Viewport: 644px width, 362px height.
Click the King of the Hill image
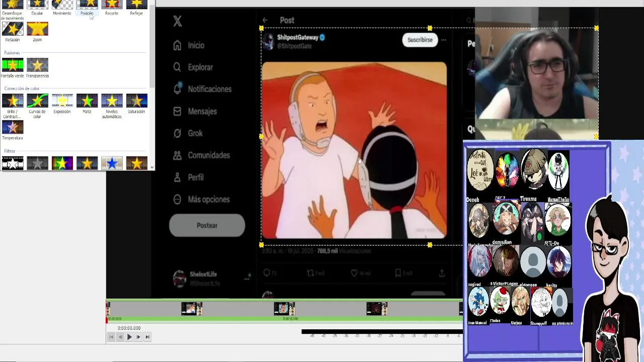pos(354,150)
